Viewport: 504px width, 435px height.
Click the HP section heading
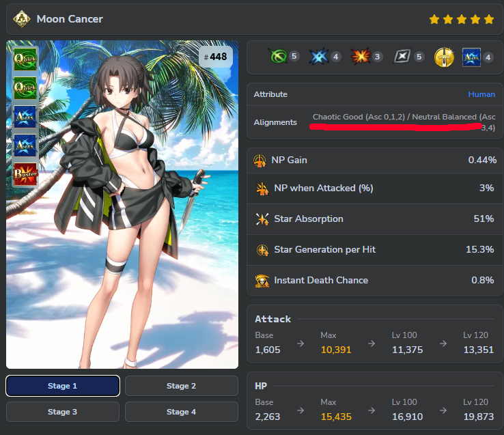pyautogui.click(x=261, y=386)
